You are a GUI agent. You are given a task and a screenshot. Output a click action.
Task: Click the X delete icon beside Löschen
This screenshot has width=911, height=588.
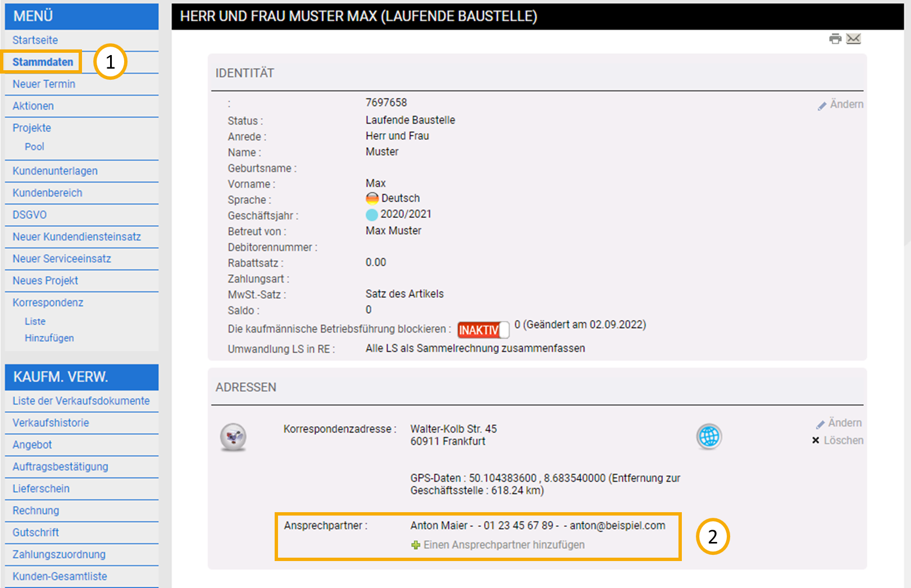click(816, 441)
